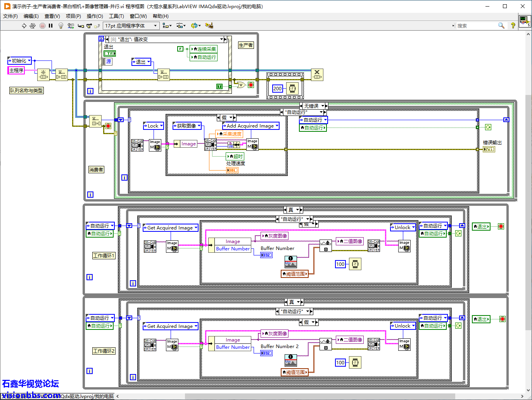This screenshot has width=532, height=400.
Task: Click the Step Over toolbar icon
Action: click(89, 26)
